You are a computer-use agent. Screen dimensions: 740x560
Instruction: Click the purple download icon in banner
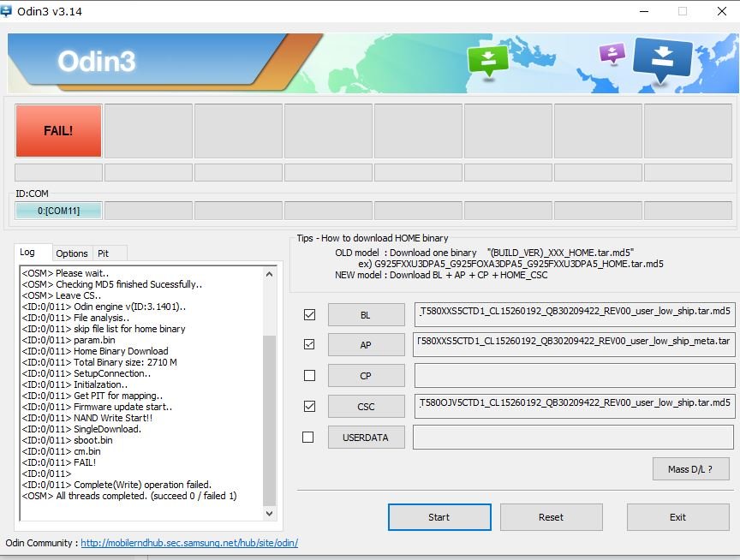[612, 53]
